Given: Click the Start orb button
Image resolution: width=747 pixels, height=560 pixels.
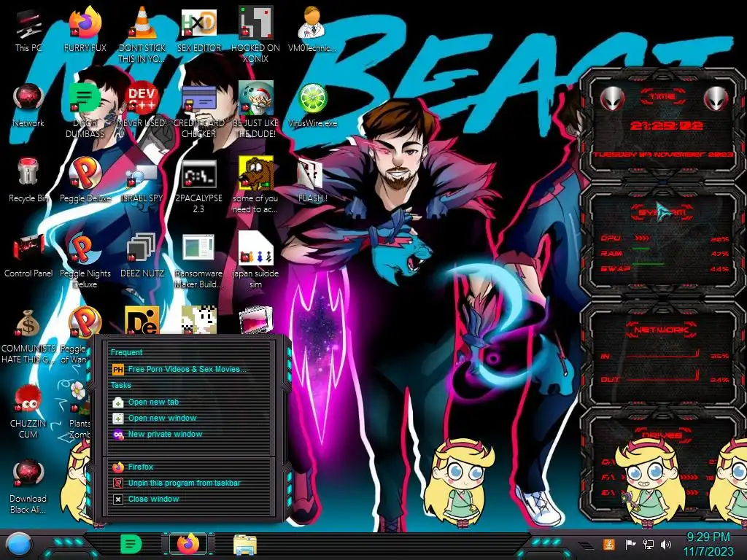Looking at the screenshot, I should (18, 545).
